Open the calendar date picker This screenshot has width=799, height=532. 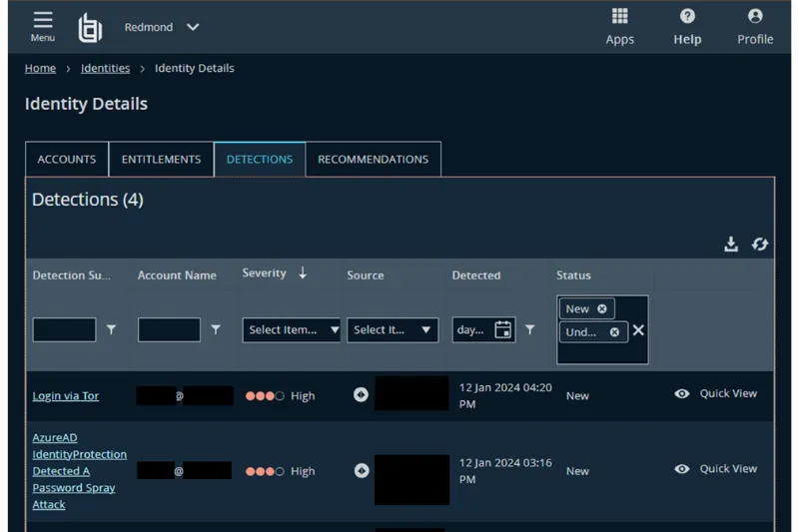coord(503,330)
